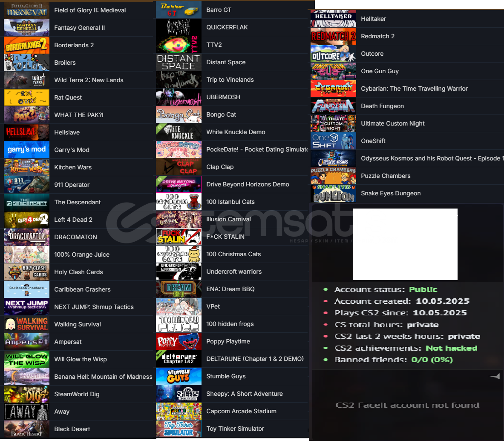The height and width of the screenshot is (446, 504).
Task: Select the Ultimate Custom Night thumbnail
Action: tap(333, 123)
